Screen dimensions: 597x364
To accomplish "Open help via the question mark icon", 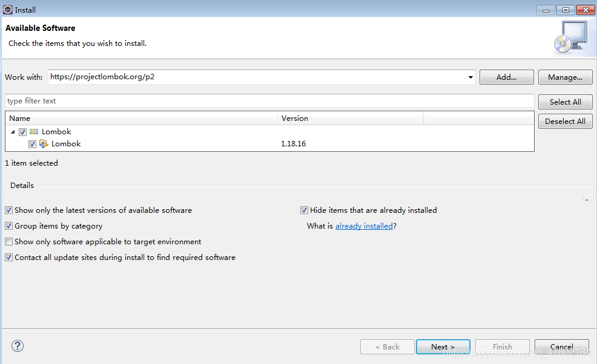I will point(17,346).
